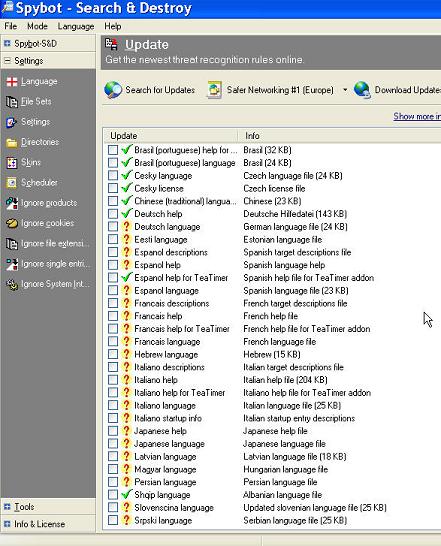Click 'Estonian language file' info text
Viewport: 441px width, 546px height.
point(283,240)
